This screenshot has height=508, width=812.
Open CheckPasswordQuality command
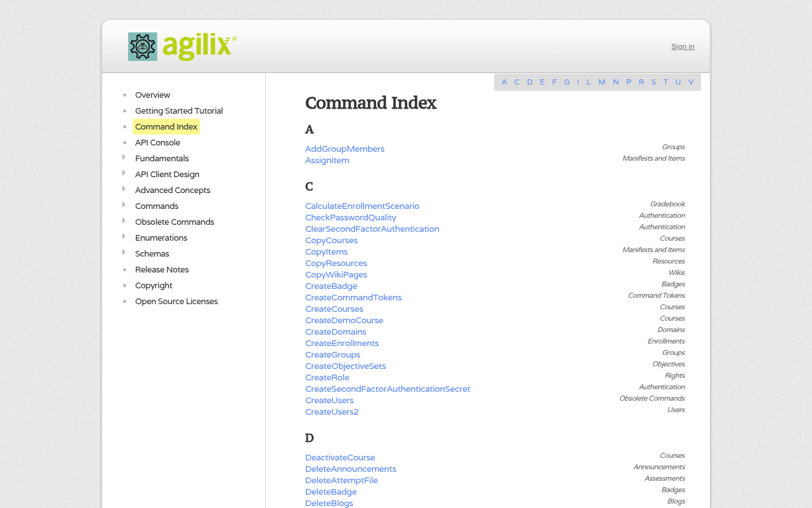pos(351,217)
